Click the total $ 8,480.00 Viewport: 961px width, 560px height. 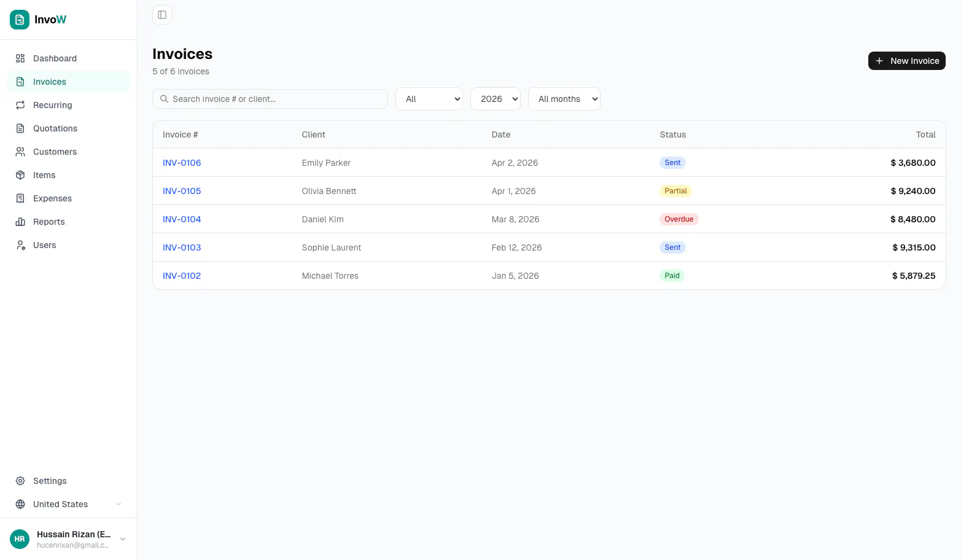point(913,219)
